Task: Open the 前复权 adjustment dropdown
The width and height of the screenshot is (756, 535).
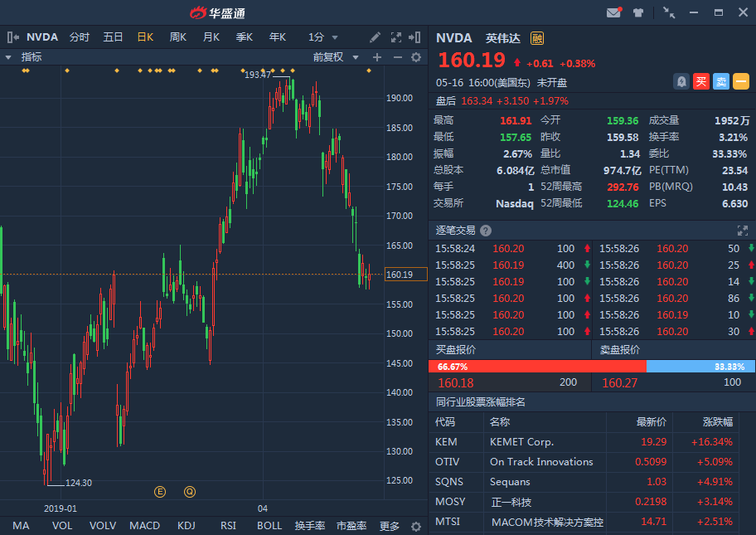Action: coord(336,57)
